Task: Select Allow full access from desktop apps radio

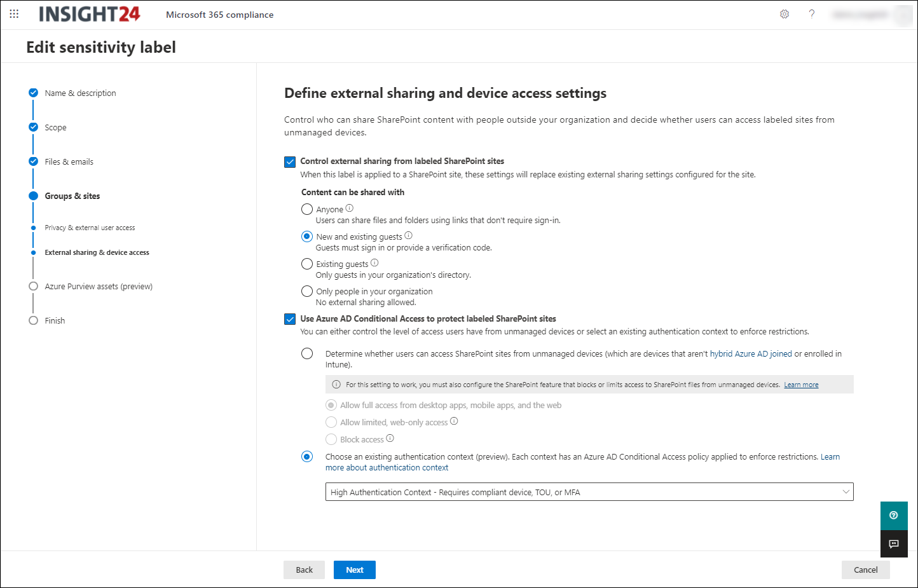Action: click(331, 405)
